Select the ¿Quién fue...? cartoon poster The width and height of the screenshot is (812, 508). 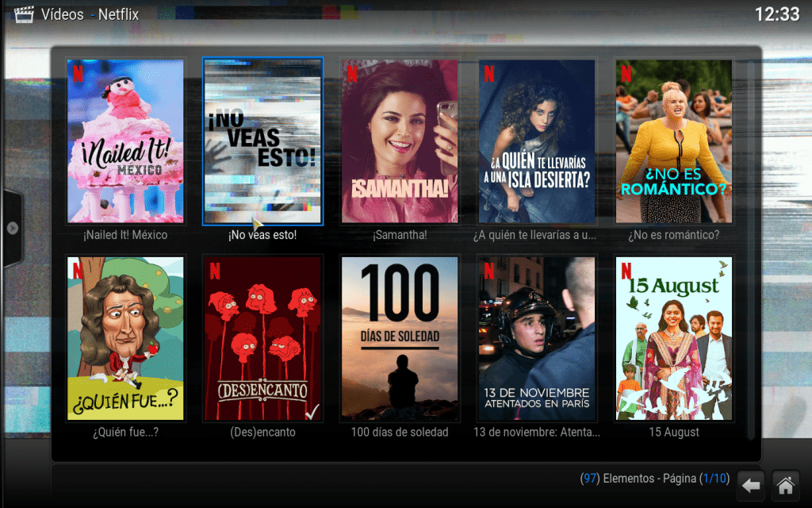(x=125, y=338)
